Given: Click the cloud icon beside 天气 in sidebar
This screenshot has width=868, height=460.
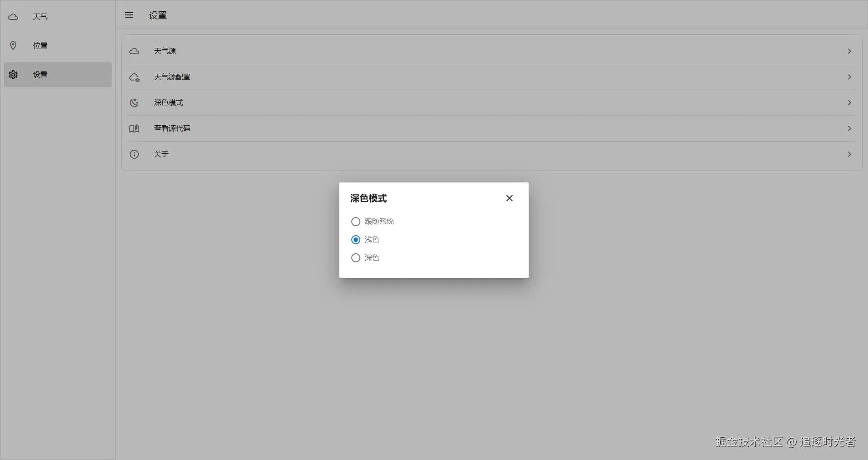Looking at the screenshot, I should point(13,17).
